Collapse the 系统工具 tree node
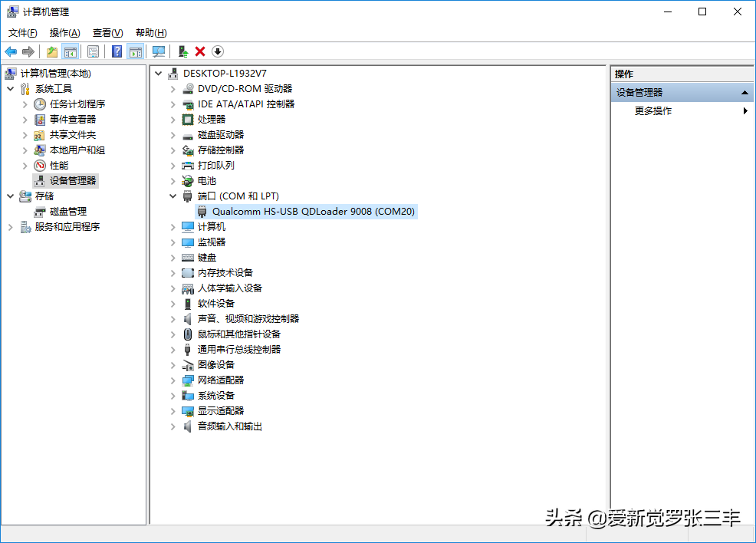 (11, 89)
